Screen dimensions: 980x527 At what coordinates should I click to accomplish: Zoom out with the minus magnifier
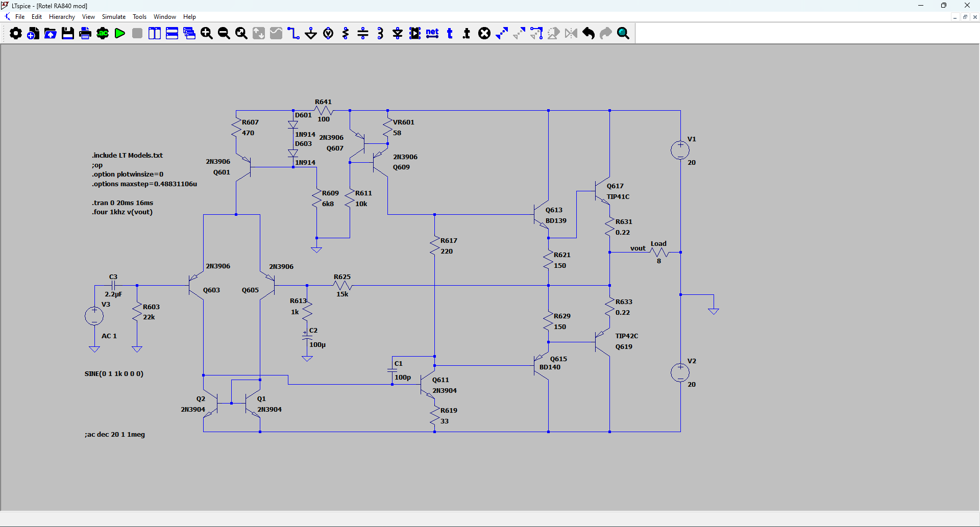point(224,34)
